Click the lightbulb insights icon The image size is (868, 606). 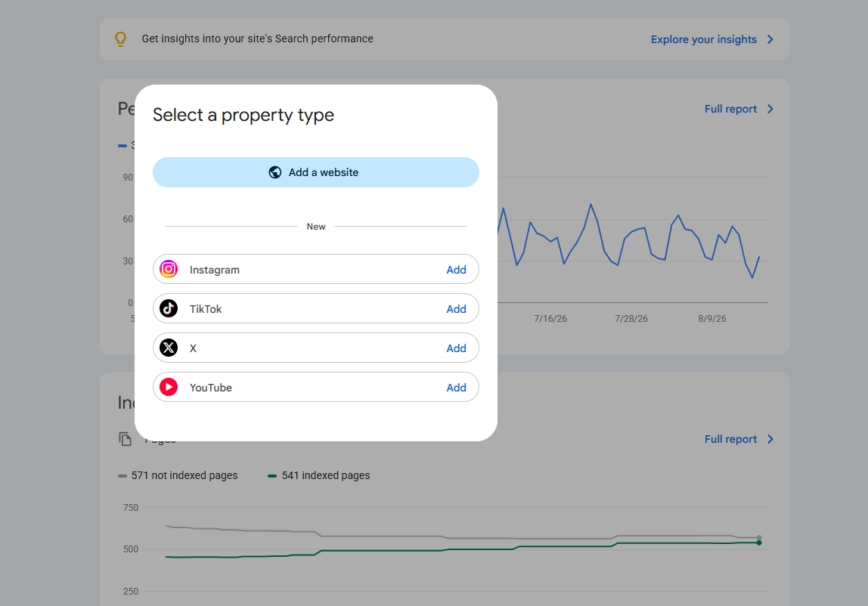pyautogui.click(x=121, y=39)
